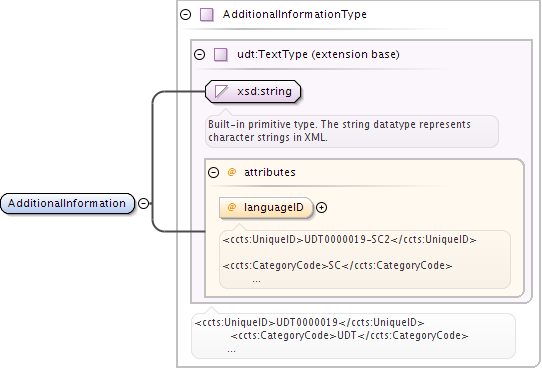Viewport: 542px width, 369px height.
Task: Click the UDT0000019 UniqueID annotation line
Action: click(x=309, y=323)
